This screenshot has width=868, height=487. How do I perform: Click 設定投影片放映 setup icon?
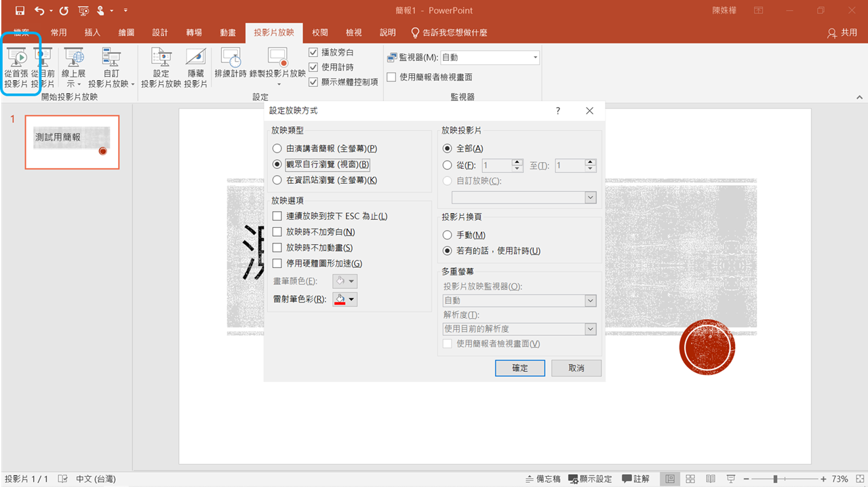[161, 59]
